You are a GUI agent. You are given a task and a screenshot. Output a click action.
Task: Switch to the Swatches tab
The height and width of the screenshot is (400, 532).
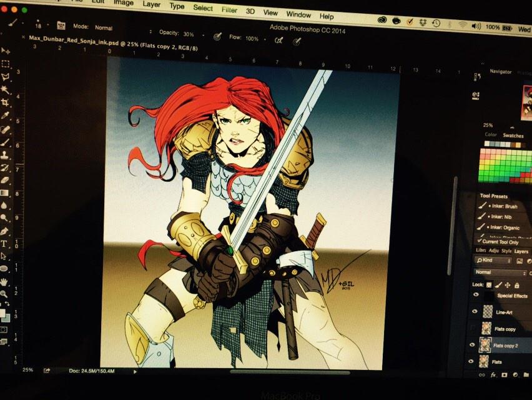[513, 136]
